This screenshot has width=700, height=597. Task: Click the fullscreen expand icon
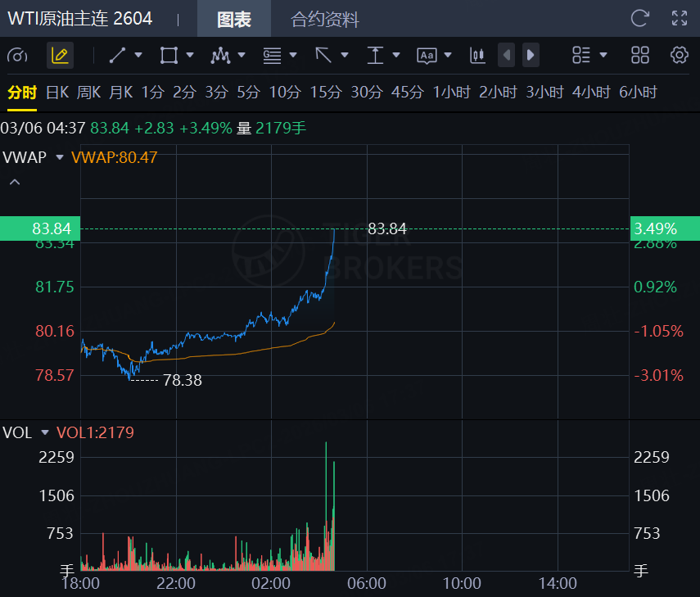coord(679,18)
